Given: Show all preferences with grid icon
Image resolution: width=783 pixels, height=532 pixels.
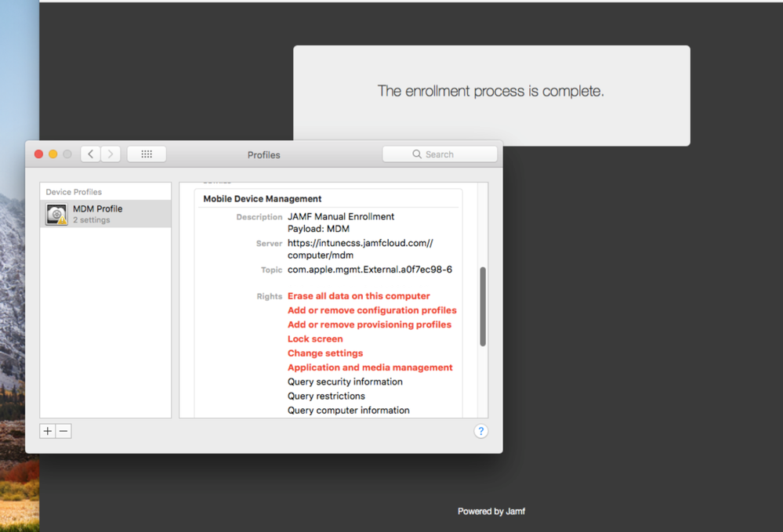Looking at the screenshot, I should (x=147, y=154).
